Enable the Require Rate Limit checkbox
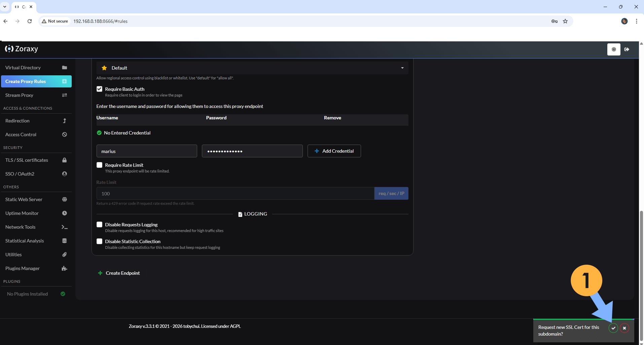This screenshot has width=644, height=345. (99, 165)
